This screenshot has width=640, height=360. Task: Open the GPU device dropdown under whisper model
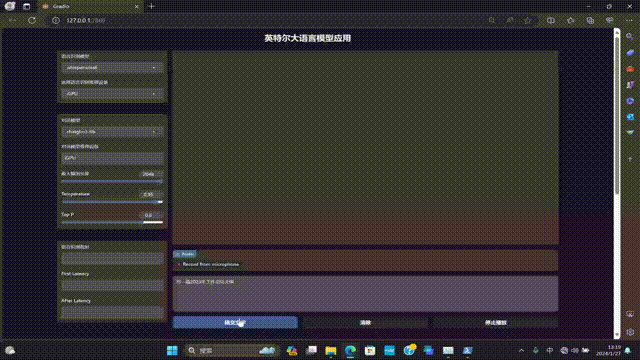(112, 94)
